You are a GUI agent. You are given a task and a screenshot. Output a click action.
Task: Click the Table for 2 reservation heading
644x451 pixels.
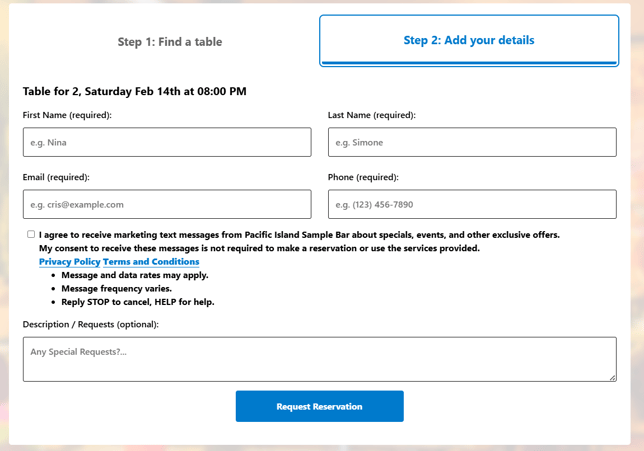pos(135,91)
